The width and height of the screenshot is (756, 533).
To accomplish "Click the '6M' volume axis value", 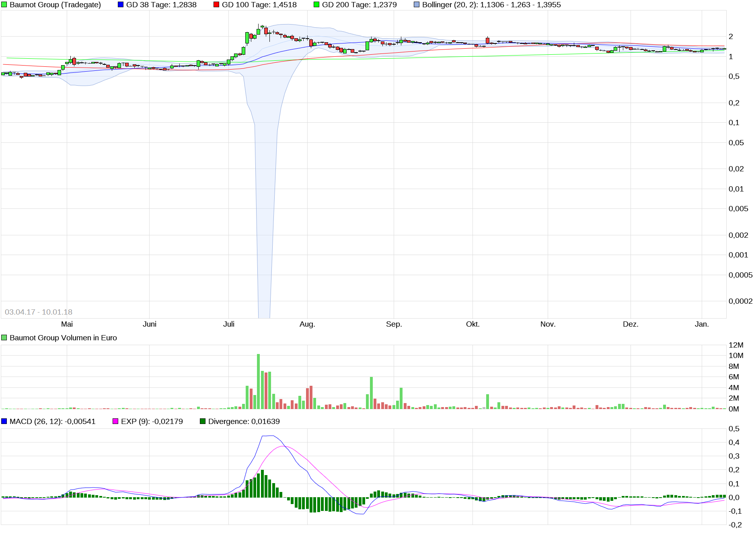I will 734,377.
